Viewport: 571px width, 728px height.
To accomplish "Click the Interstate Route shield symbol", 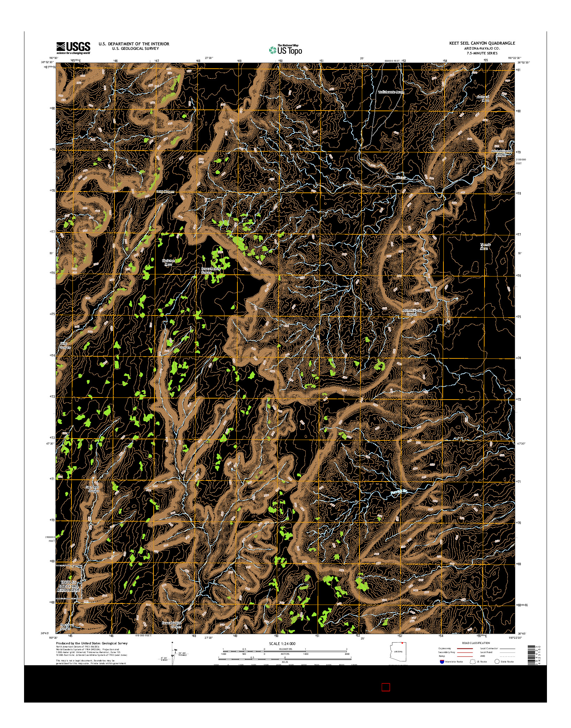I will (442, 661).
